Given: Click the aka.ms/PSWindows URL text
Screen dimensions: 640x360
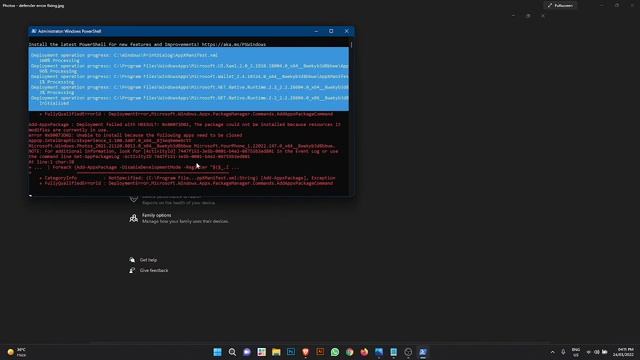Looking at the screenshot, I should [x=233, y=44].
